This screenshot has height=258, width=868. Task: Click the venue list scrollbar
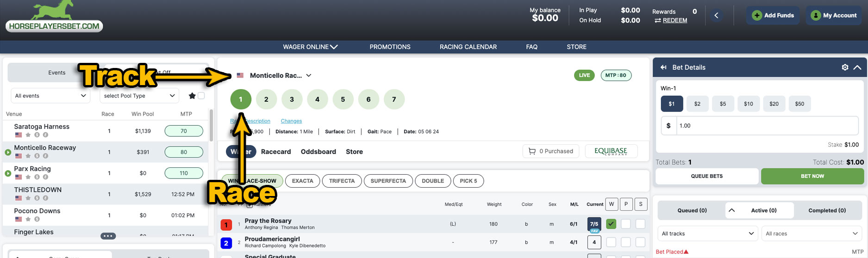(212, 125)
